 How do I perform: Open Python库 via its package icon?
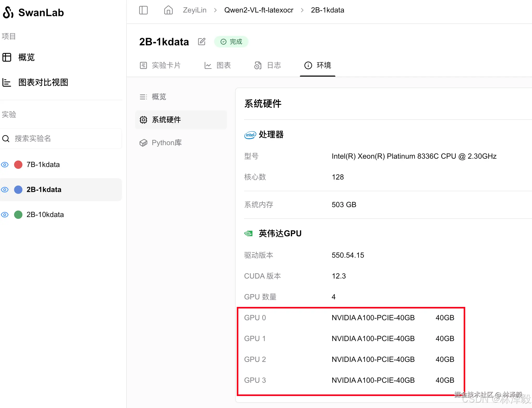coord(143,143)
